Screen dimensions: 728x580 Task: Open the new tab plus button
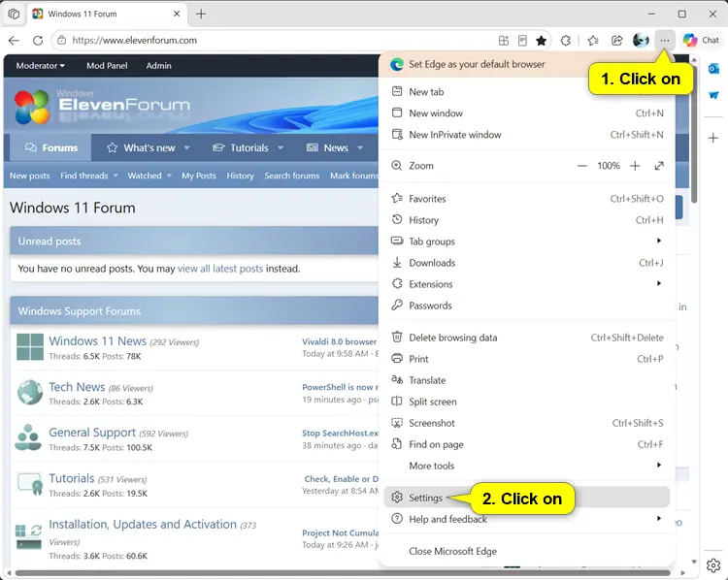coord(201,14)
